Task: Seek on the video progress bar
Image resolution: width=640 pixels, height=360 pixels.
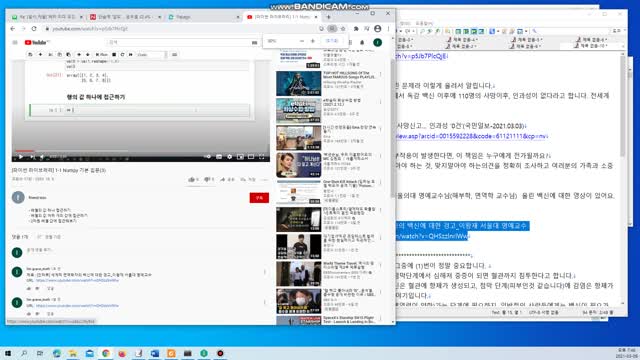Action: [x=141, y=151]
